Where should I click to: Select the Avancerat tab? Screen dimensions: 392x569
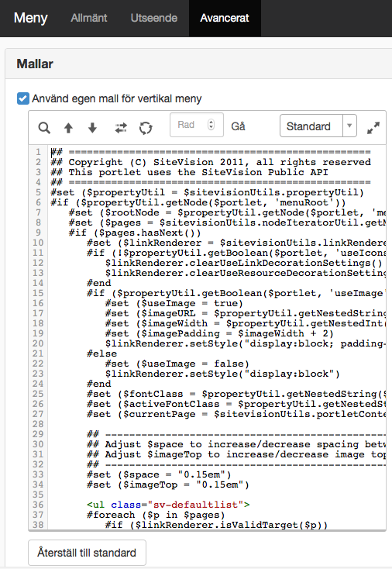pos(225,18)
